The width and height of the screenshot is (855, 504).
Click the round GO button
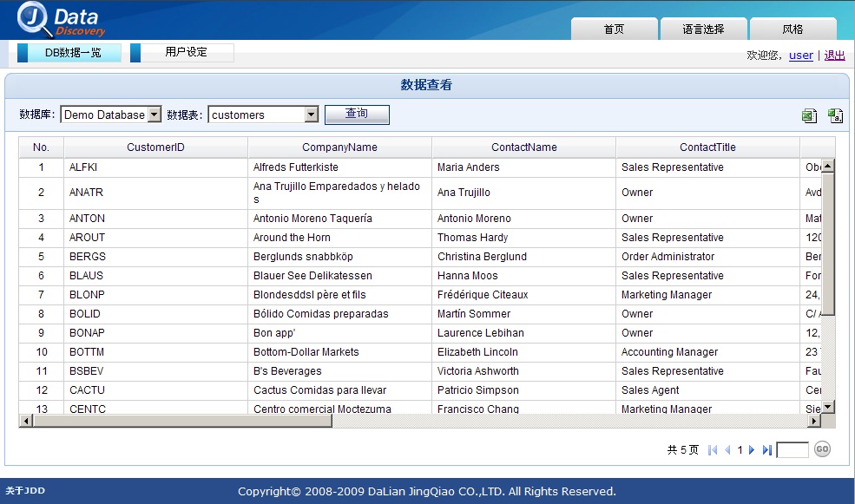point(822,449)
